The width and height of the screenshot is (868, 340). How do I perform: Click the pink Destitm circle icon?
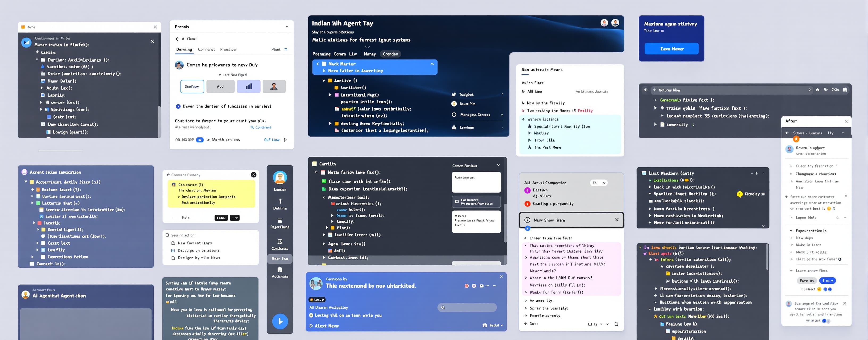click(527, 190)
